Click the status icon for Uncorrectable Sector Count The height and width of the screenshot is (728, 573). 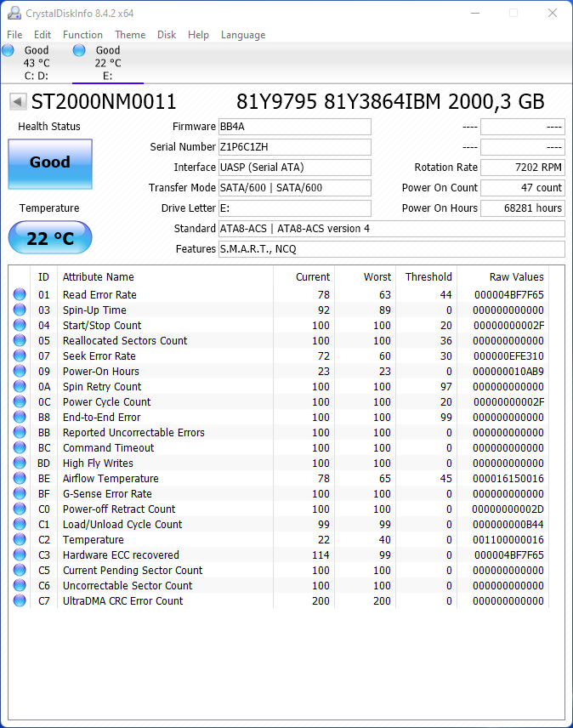tap(20, 585)
